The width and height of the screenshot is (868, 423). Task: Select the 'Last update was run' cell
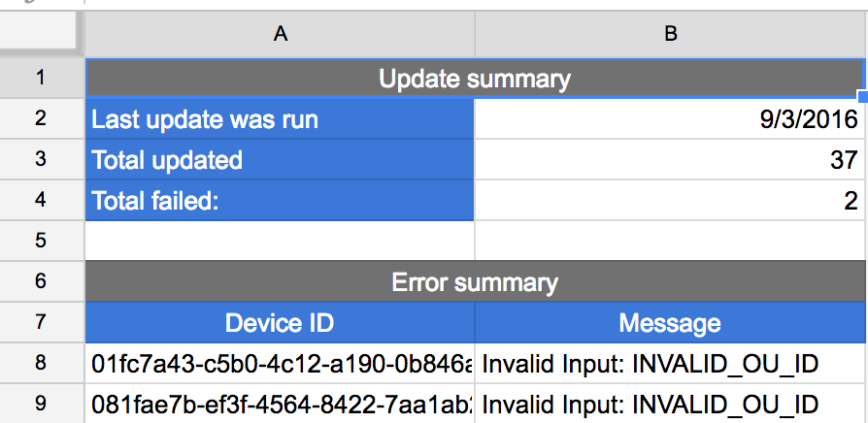point(280,119)
